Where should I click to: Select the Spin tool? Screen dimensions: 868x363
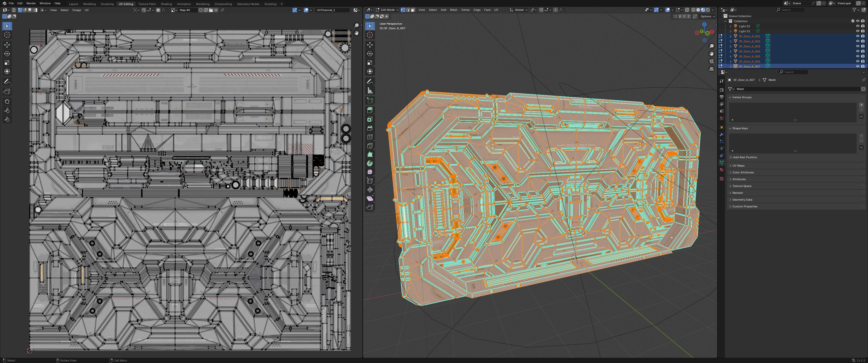pos(370,163)
